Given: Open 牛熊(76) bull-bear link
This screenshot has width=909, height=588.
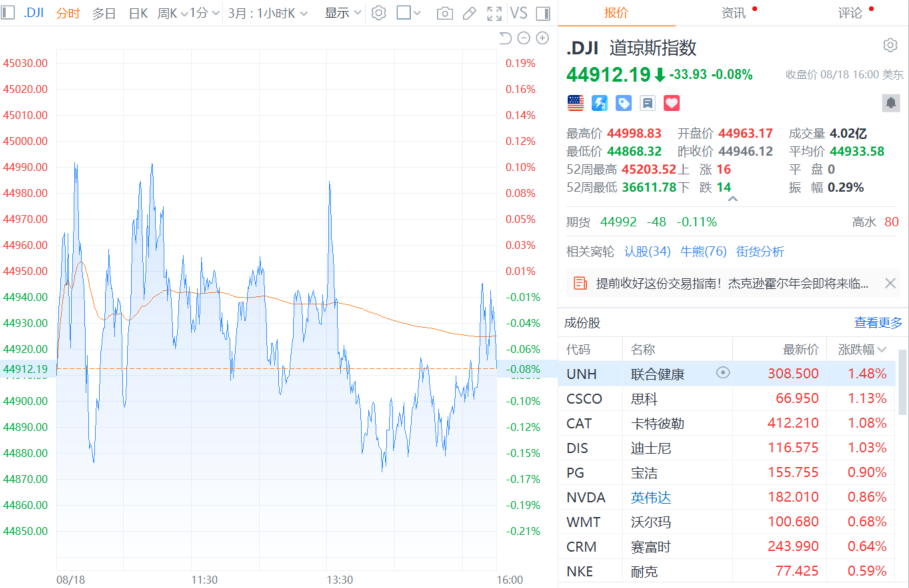Looking at the screenshot, I should point(703,251).
